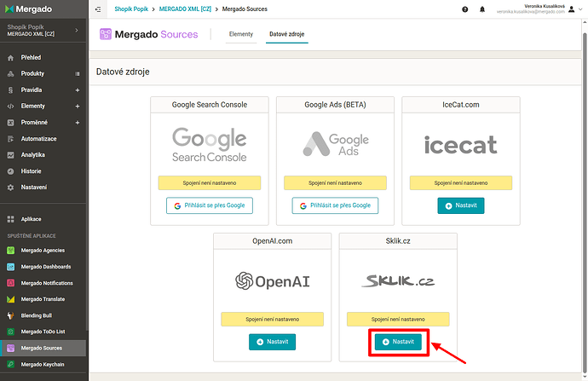Click the Mergado Agencies app icon

[x=11, y=250]
